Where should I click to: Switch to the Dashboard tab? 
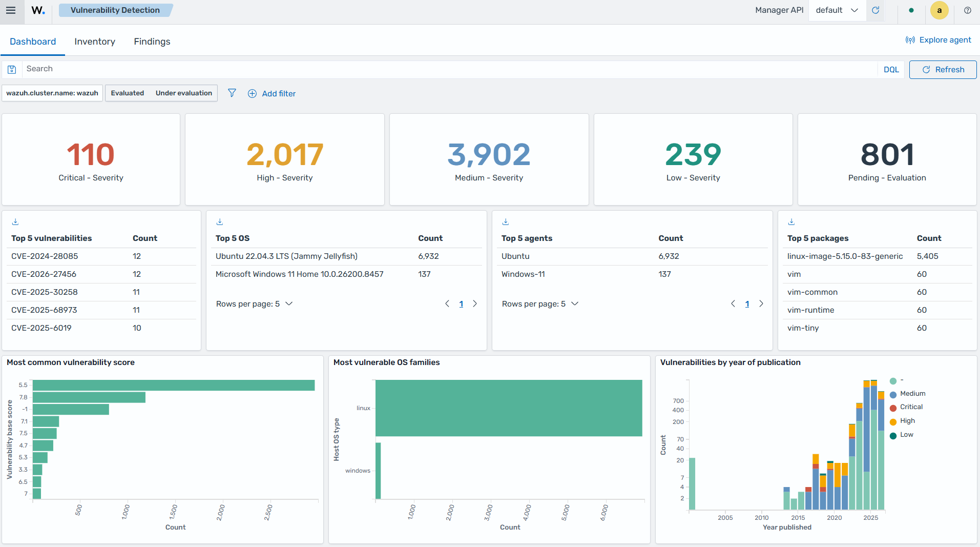click(x=33, y=42)
